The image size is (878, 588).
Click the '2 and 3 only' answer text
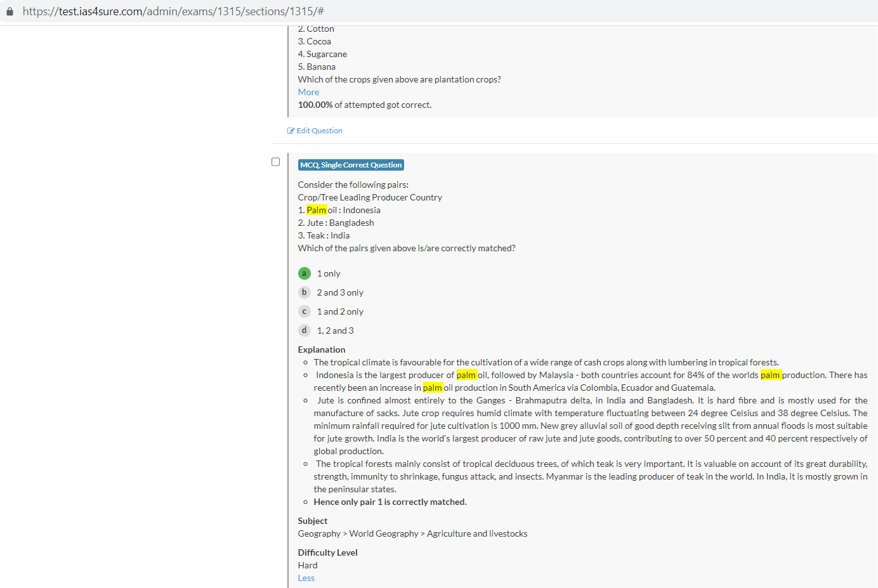[x=340, y=292]
